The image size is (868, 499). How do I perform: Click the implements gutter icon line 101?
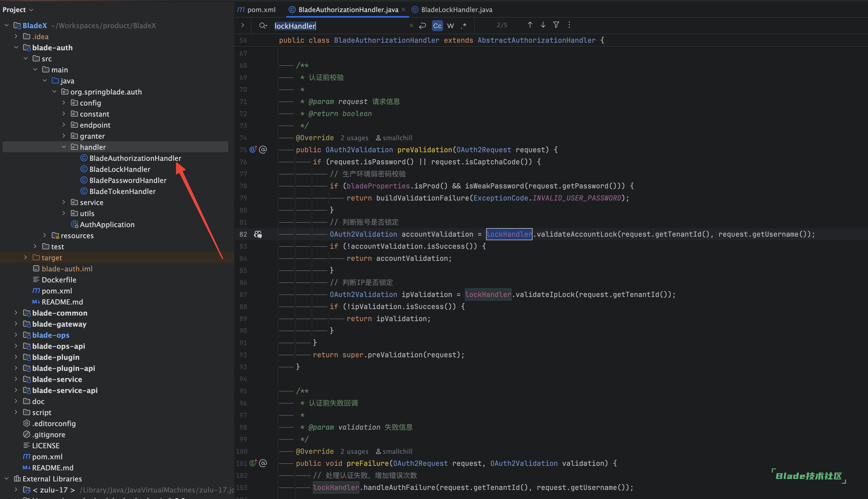[253, 463]
